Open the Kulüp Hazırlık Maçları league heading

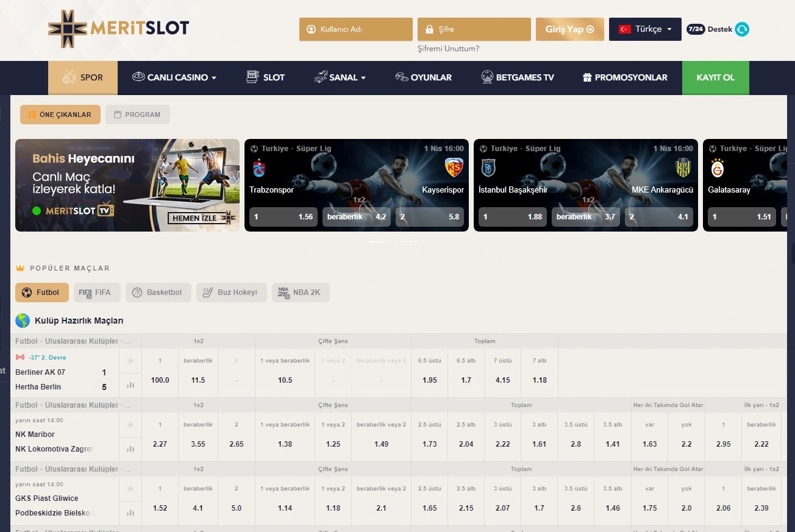[x=79, y=321]
